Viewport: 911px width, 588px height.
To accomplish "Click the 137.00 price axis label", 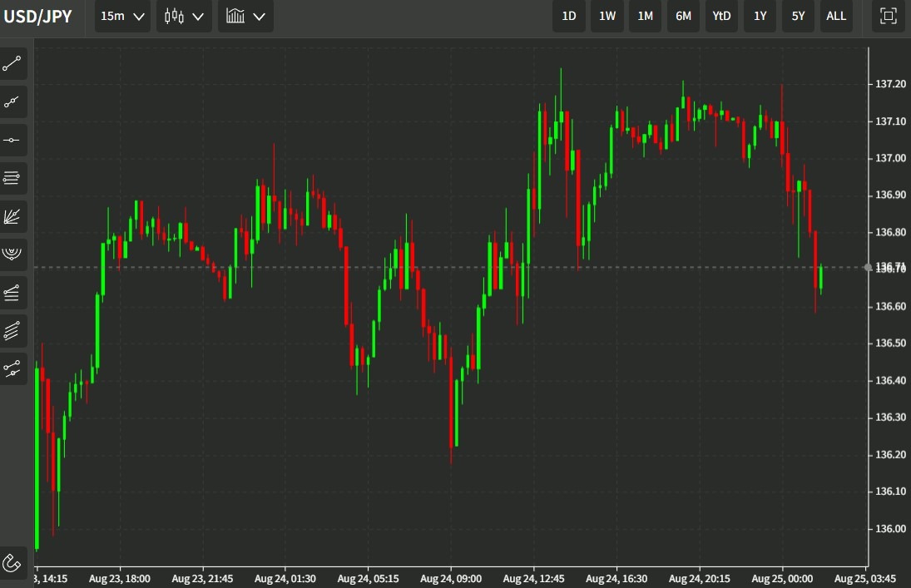I will tap(890, 158).
